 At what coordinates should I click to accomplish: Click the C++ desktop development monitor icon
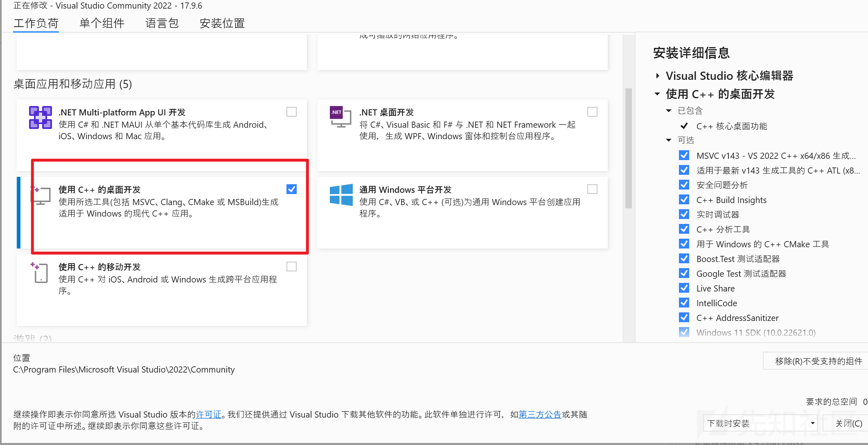pos(41,195)
